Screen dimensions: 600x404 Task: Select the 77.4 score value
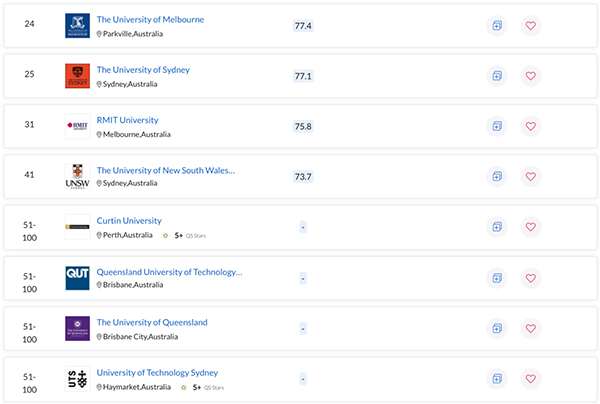303,26
